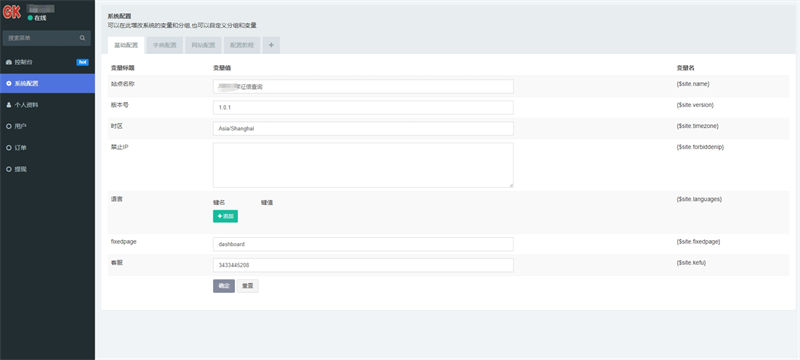The height and width of the screenshot is (360, 800).
Task: Open the fourth configuration tab
Action: (242, 45)
